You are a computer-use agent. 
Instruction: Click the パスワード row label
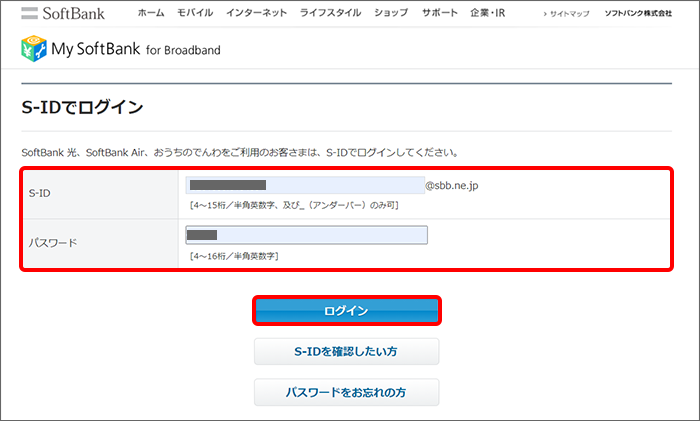[53, 243]
